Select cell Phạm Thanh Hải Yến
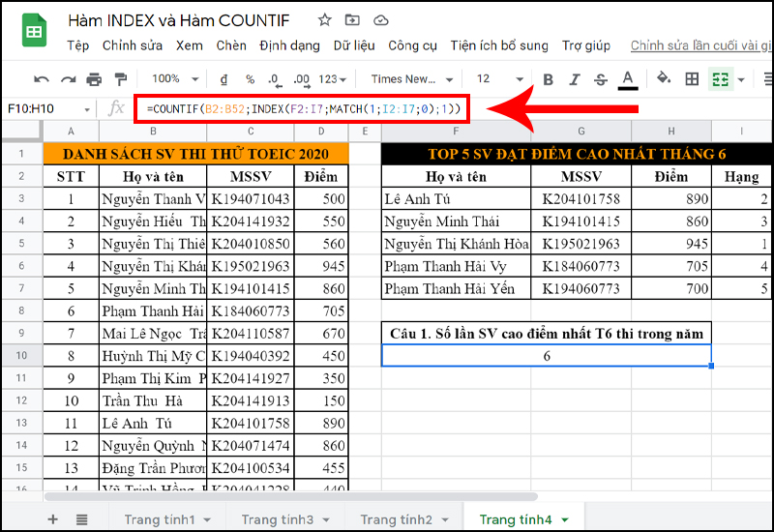This screenshot has height=532, width=774. point(456,288)
